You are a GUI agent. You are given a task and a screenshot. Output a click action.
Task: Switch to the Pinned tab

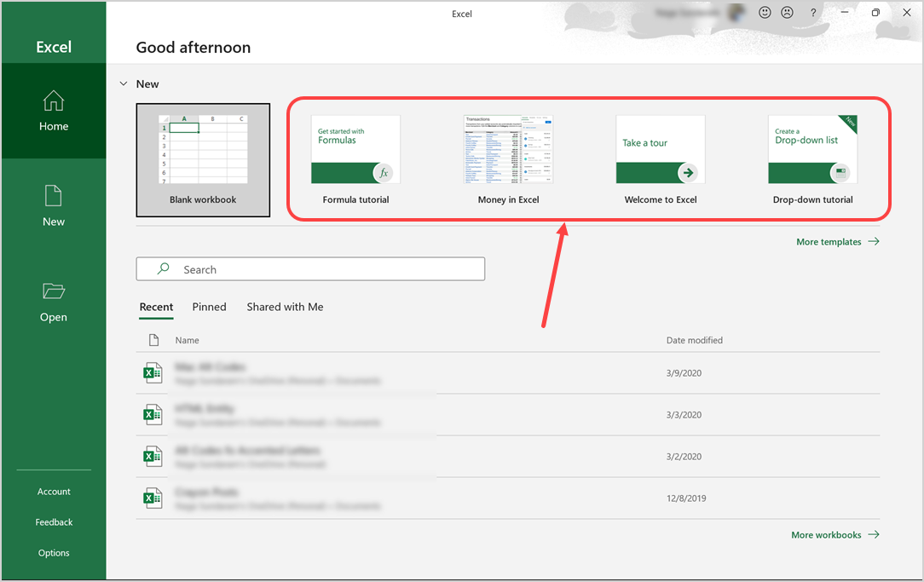click(209, 307)
